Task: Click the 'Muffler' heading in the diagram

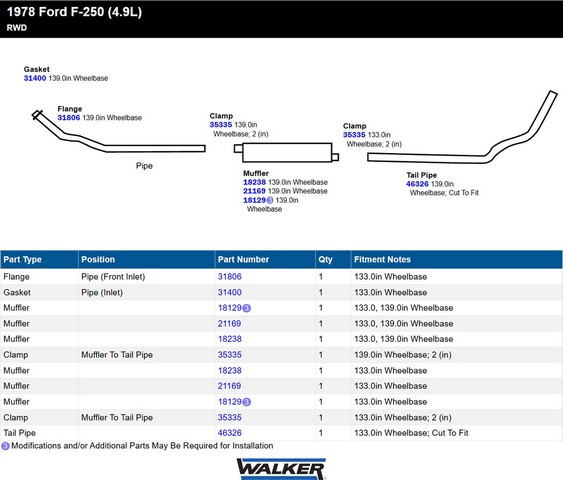Action: tap(256, 173)
